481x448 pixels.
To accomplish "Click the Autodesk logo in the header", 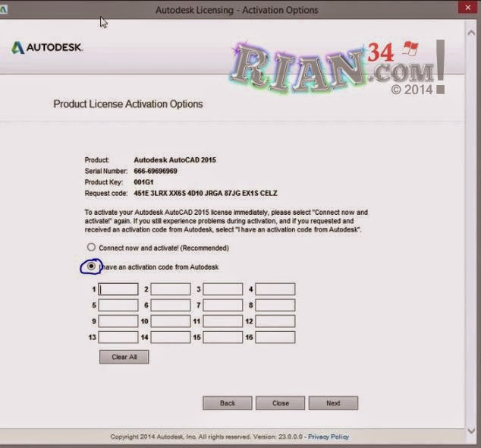I will click(47, 47).
